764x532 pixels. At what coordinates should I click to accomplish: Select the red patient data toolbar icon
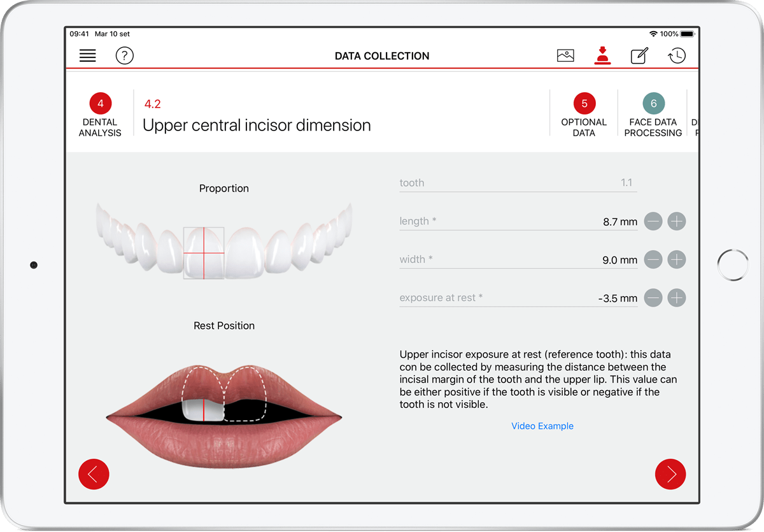coord(602,55)
